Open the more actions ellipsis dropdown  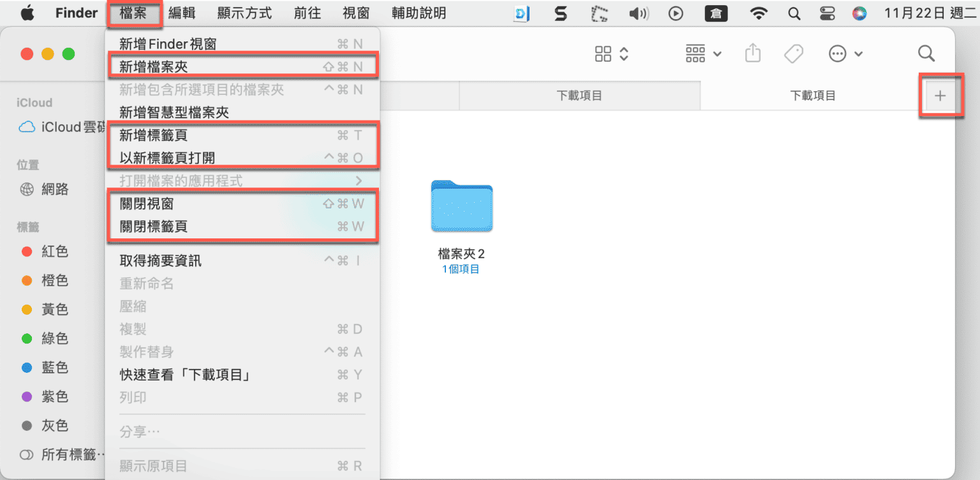pos(845,54)
